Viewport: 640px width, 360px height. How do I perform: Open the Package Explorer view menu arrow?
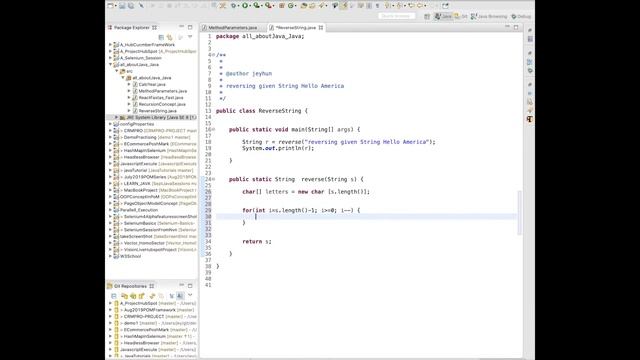[x=190, y=37]
